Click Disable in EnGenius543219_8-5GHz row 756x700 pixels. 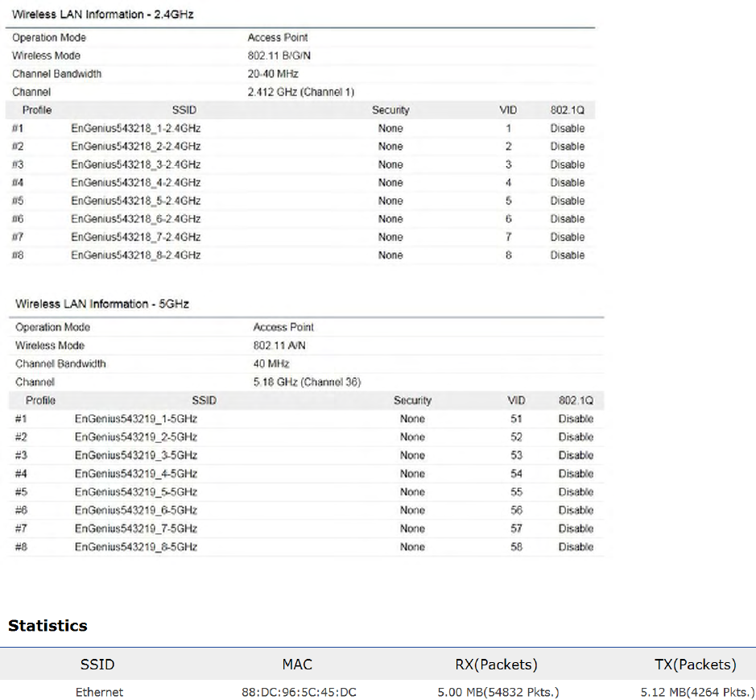(576, 547)
